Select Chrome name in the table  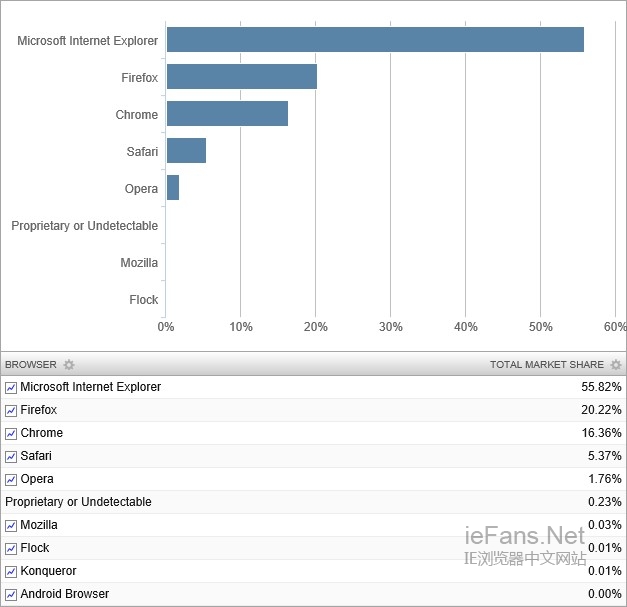pyautogui.click(x=42, y=433)
